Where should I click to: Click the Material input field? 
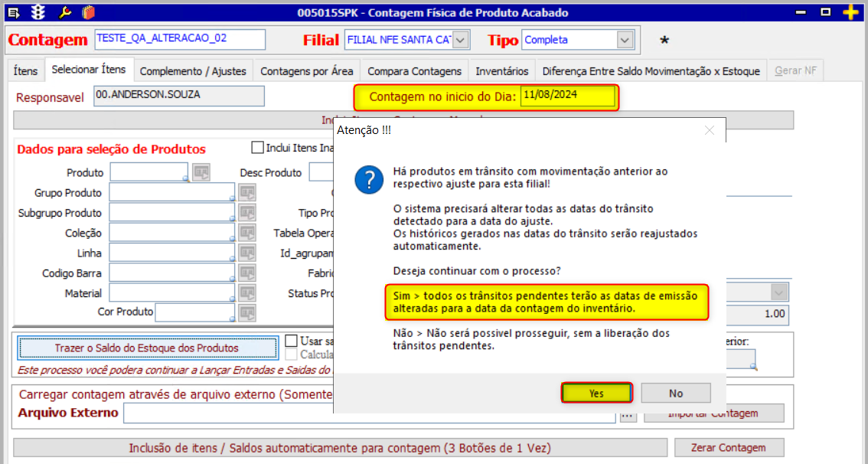[172, 293]
